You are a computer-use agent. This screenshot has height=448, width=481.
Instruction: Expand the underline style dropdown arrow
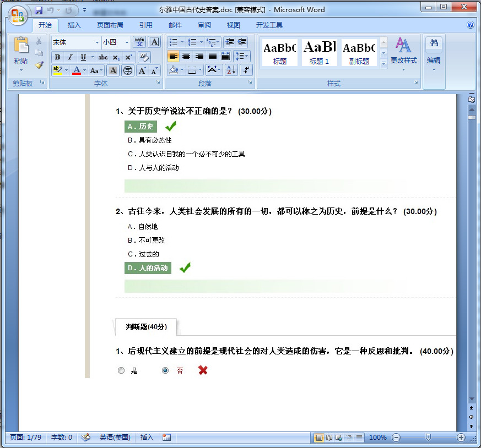93,57
